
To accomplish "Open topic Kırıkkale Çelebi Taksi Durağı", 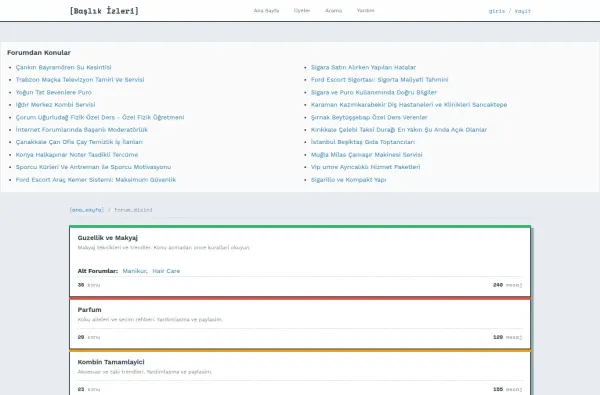I will point(399,130).
